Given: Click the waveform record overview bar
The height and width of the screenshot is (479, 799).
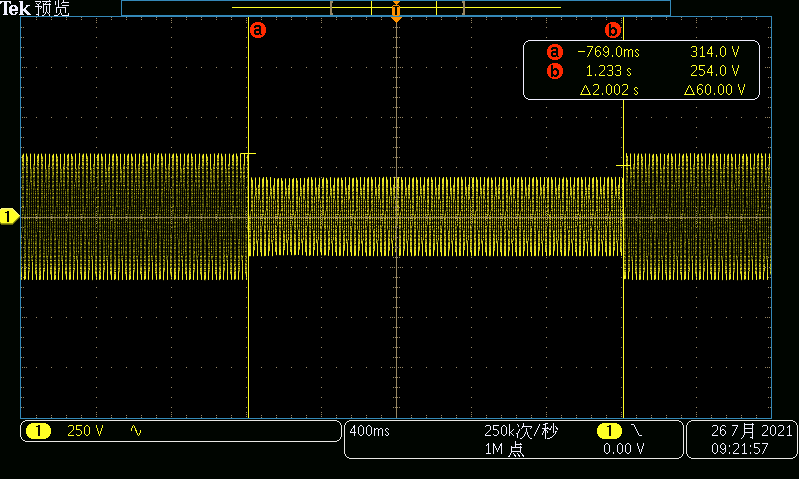Looking at the screenshot, I should point(396,7).
